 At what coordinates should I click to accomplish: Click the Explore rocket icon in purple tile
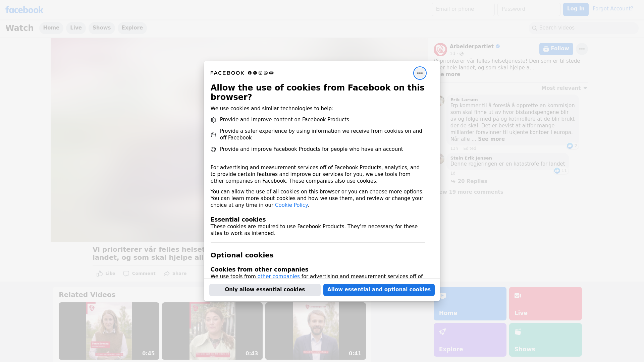(x=442, y=332)
